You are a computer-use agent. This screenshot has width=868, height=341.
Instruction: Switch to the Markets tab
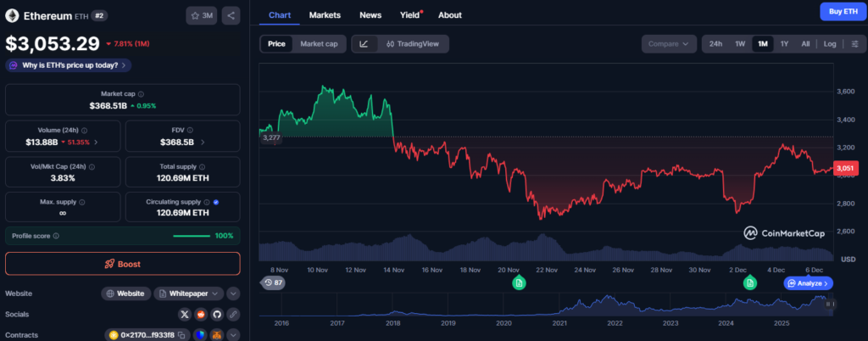(325, 15)
